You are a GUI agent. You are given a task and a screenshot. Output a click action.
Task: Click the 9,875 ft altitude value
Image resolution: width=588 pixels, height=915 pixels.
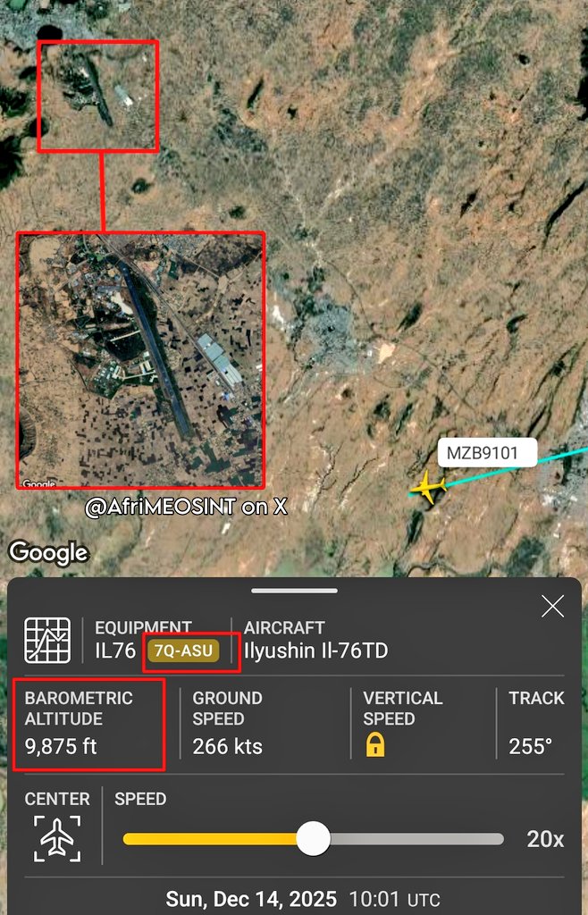click(62, 746)
